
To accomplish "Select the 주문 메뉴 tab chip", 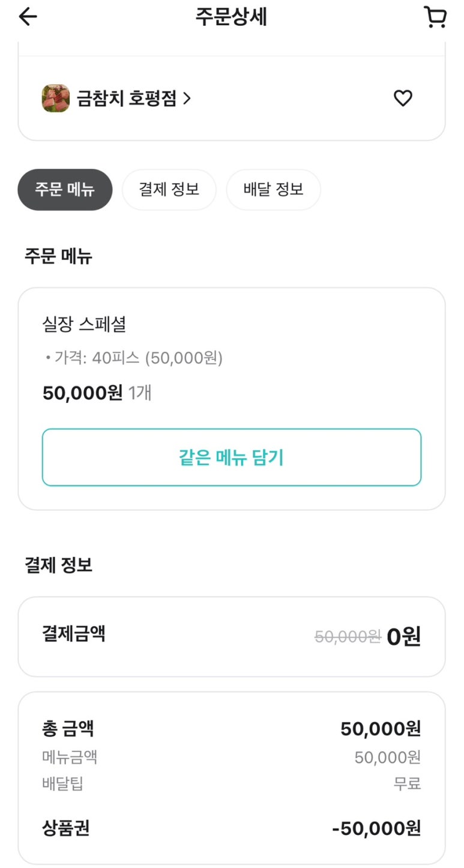I will [x=65, y=190].
